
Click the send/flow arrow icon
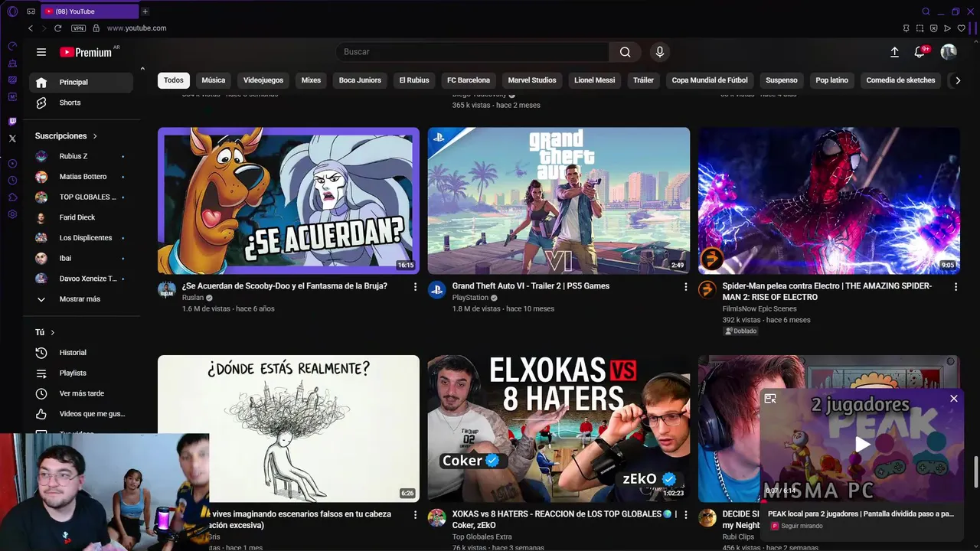pos(947,28)
